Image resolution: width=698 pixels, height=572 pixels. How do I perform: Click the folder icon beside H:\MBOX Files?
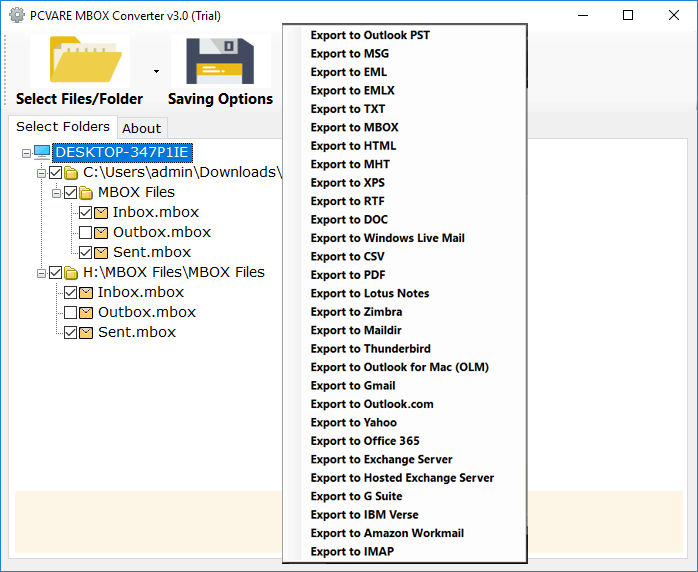point(71,272)
